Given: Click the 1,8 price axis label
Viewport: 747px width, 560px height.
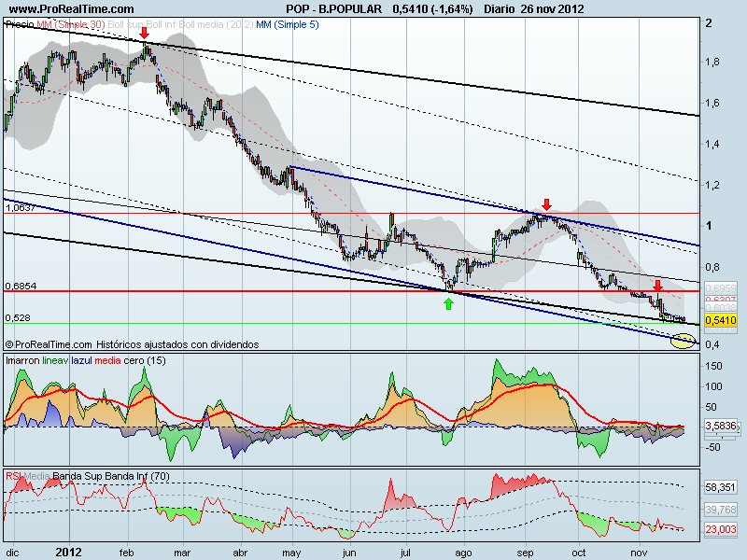Looking at the screenshot, I should pyautogui.click(x=712, y=62).
